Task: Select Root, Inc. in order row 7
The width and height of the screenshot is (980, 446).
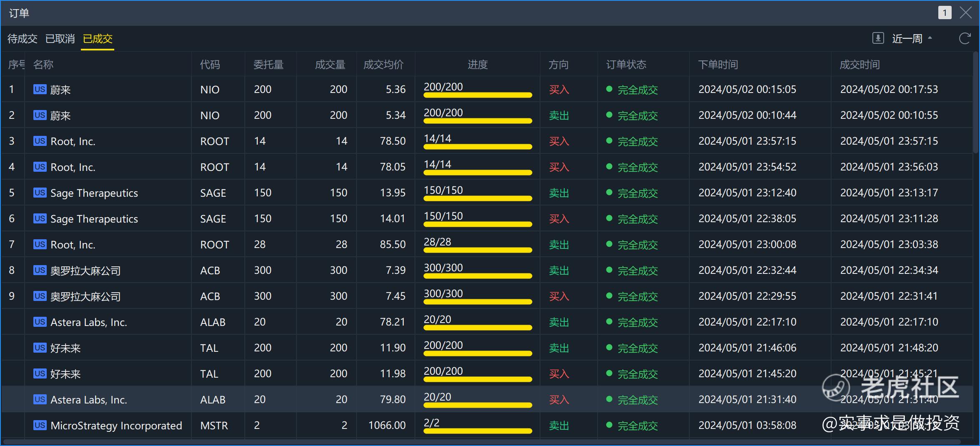Action: pos(73,245)
